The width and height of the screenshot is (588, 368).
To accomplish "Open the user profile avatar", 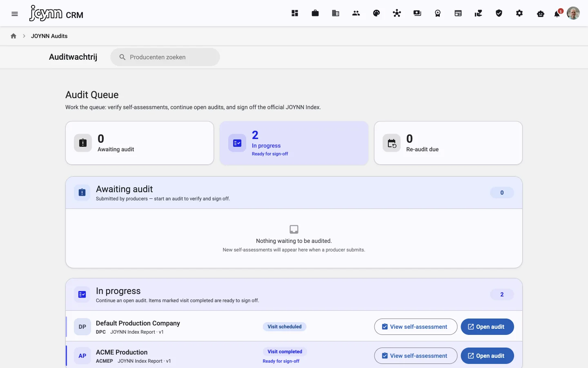I will click(x=573, y=13).
